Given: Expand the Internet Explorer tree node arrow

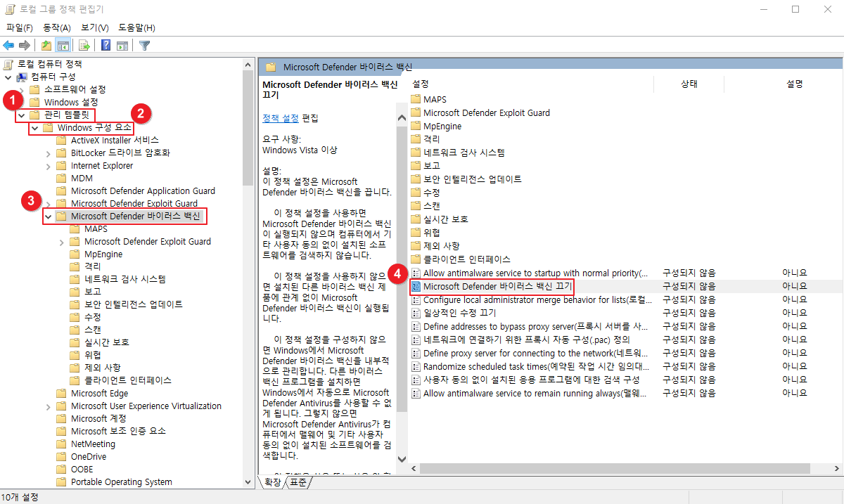Looking at the screenshot, I should [48, 166].
